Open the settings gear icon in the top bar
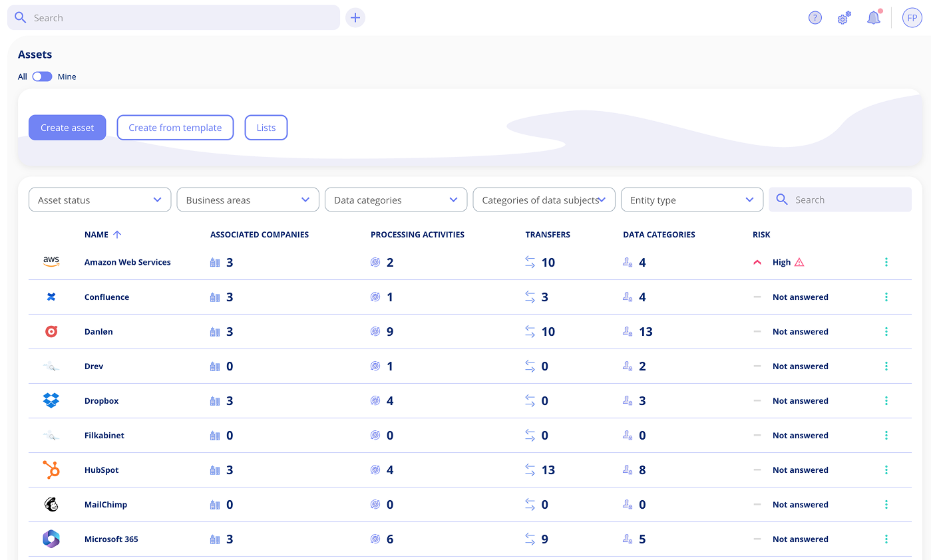This screenshot has width=931, height=560. pos(843,18)
